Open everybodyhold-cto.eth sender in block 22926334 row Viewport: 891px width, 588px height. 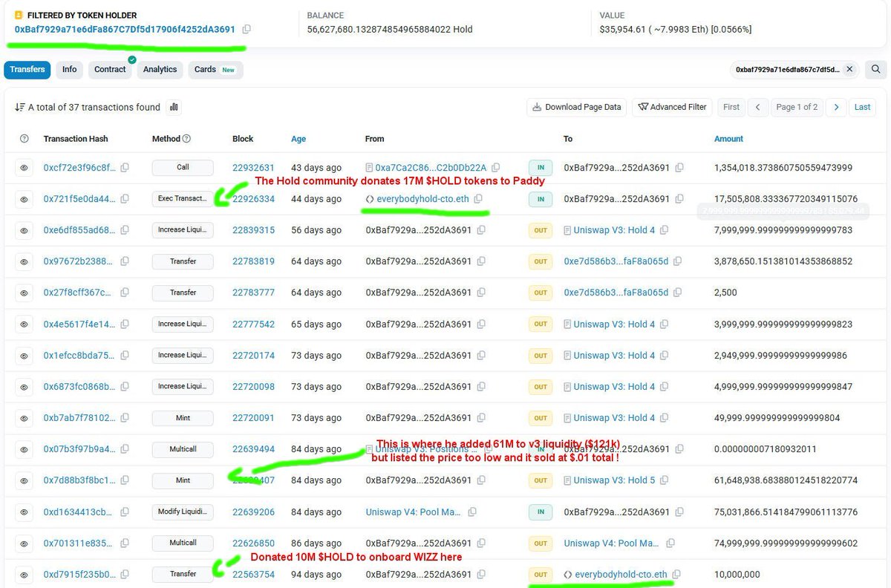point(422,199)
